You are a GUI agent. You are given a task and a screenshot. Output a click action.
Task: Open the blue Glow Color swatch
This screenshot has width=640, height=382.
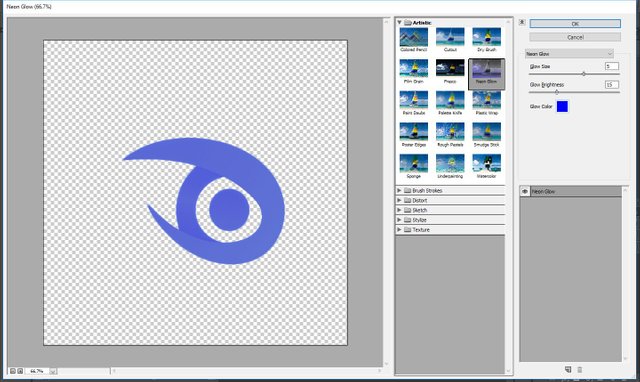(x=562, y=107)
